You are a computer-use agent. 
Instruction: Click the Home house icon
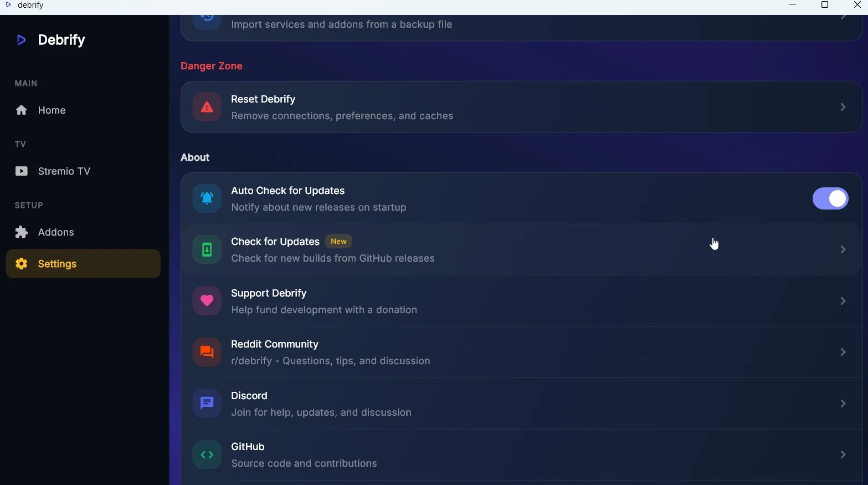22,111
